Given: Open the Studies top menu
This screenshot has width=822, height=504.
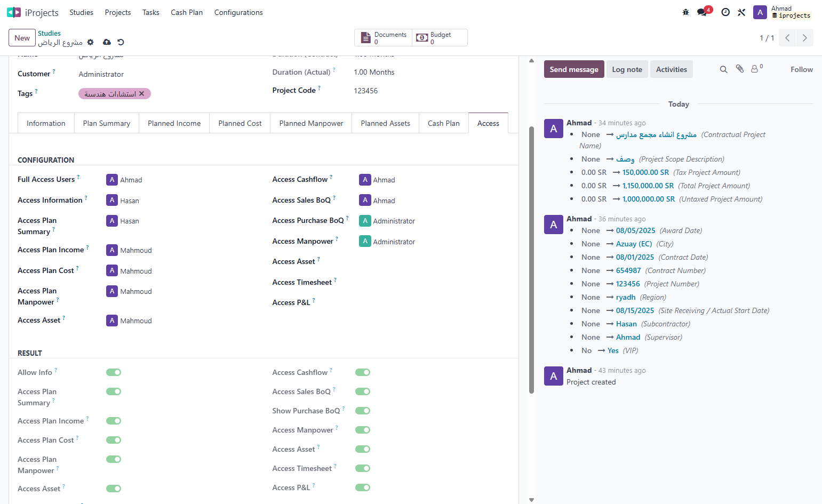Looking at the screenshot, I should pos(81,12).
